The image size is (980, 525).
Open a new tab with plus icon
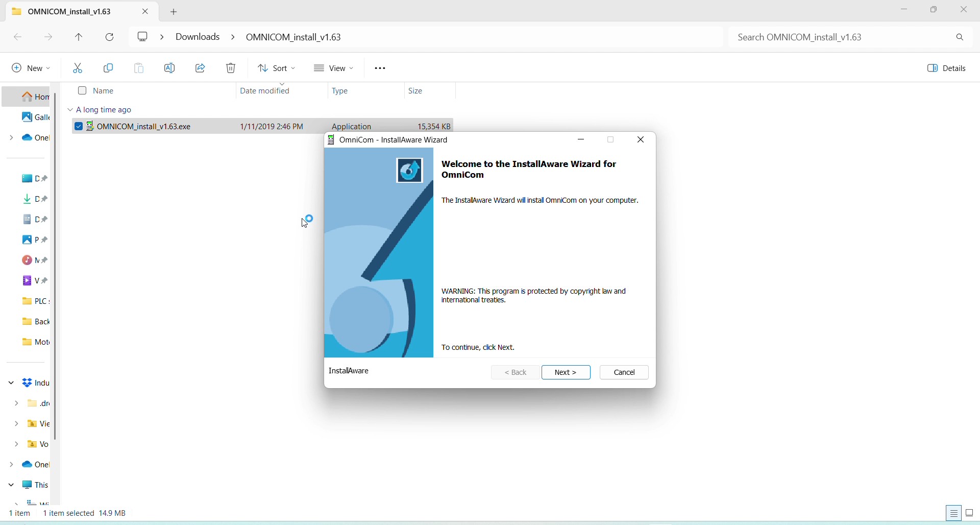pyautogui.click(x=175, y=11)
